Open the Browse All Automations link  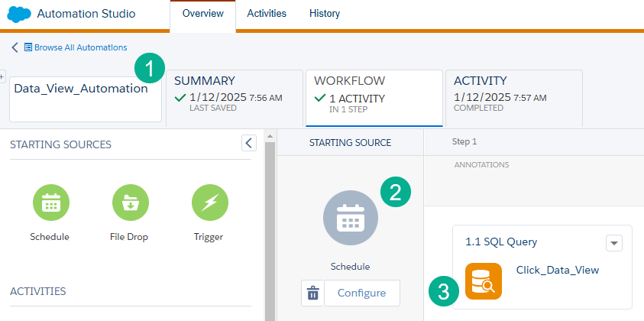click(x=80, y=47)
